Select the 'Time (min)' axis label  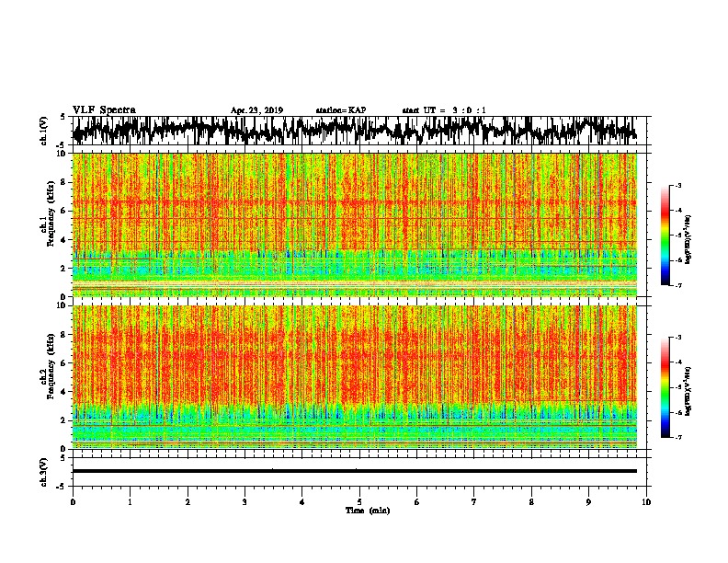click(x=368, y=511)
